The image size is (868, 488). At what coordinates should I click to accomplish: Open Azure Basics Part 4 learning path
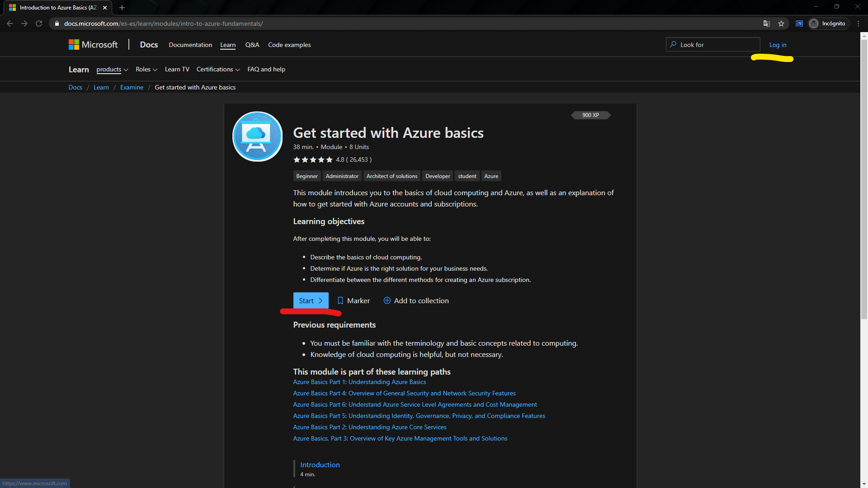tap(404, 393)
